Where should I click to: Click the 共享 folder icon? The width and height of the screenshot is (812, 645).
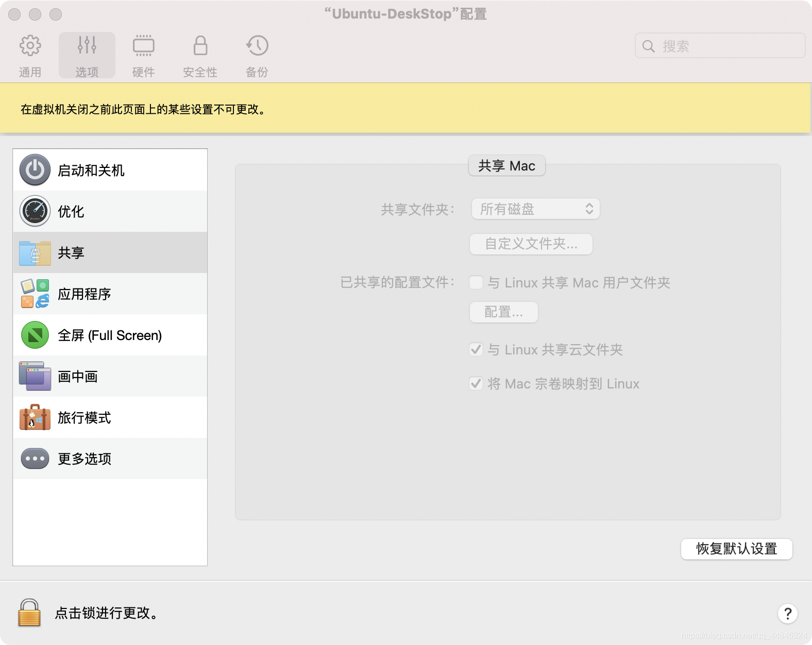point(35,252)
